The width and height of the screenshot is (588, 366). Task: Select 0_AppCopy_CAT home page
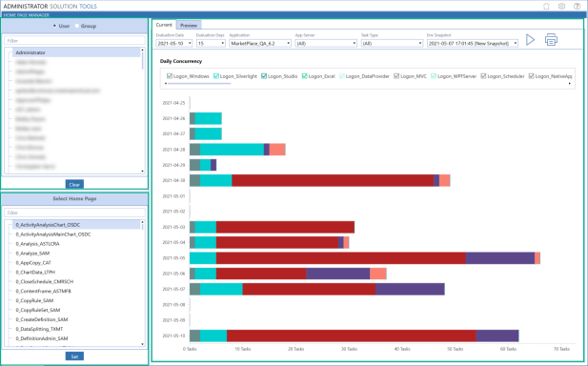(33, 262)
